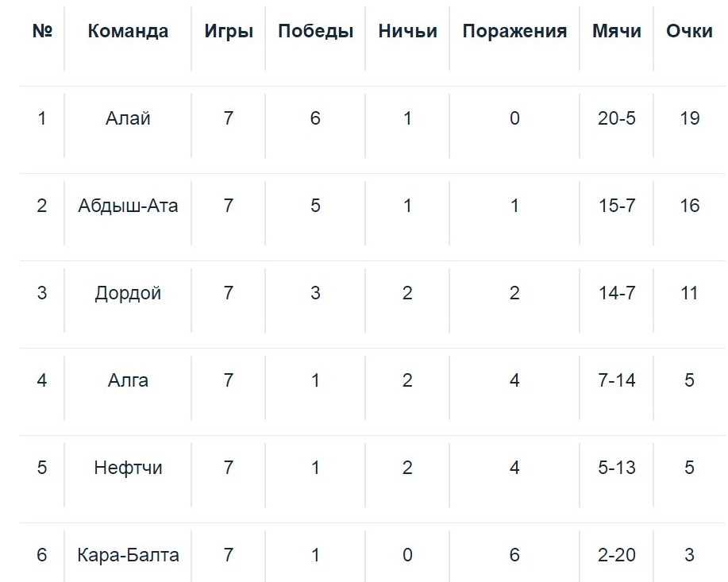
Task: Click the Игры column header
Action: pos(229,31)
